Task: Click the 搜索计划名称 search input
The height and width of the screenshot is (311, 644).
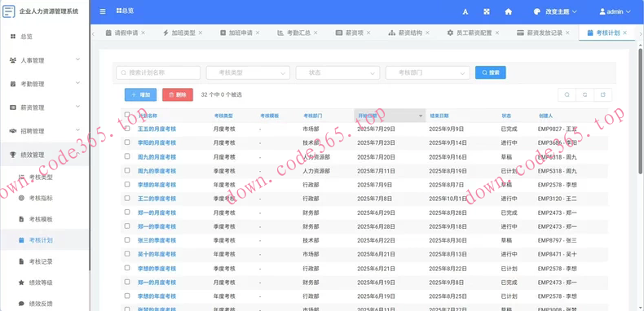Action: click(x=158, y=72)
